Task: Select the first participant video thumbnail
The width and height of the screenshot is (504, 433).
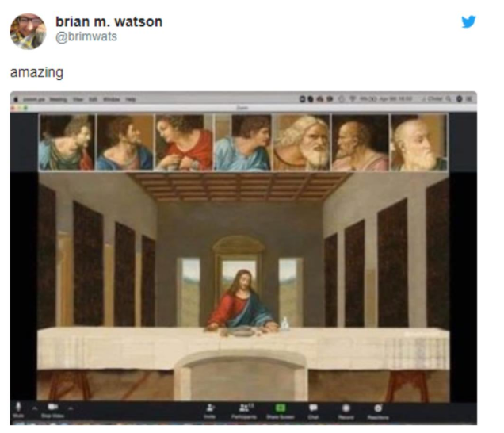Action: click(67, 142)
